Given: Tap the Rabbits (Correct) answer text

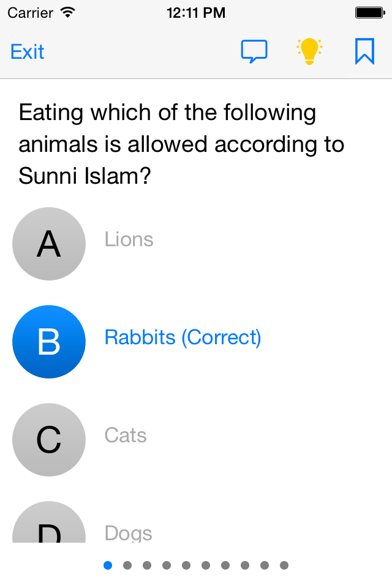Looking at the screenshot, I should [x=183, y=337].
